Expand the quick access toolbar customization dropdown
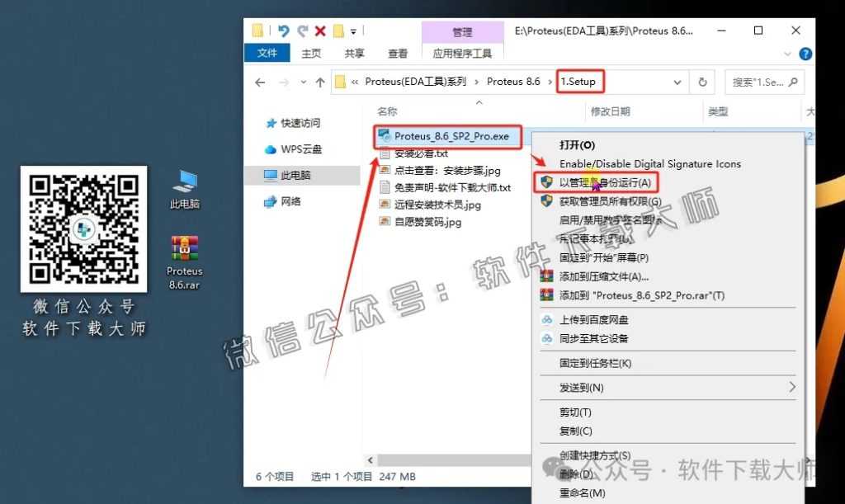The image size is (845, 504). pos(355,31)
